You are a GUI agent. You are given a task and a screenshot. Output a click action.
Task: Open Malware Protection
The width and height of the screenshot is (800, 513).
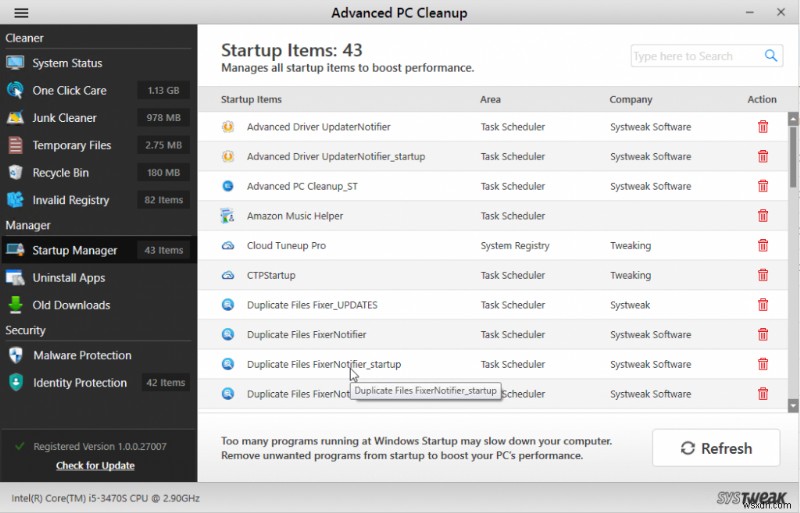coord(82,355)
